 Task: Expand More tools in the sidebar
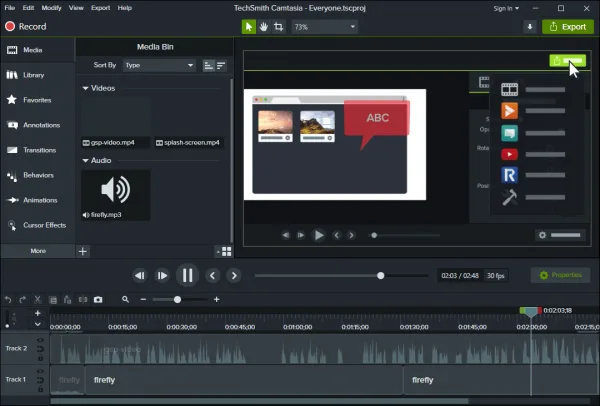point(38,251)
